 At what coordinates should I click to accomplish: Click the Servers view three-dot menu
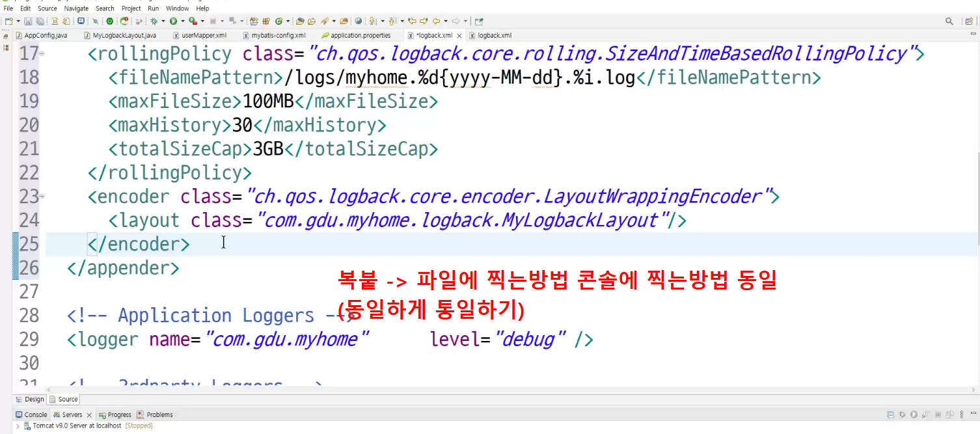click(x=961, y=414)
